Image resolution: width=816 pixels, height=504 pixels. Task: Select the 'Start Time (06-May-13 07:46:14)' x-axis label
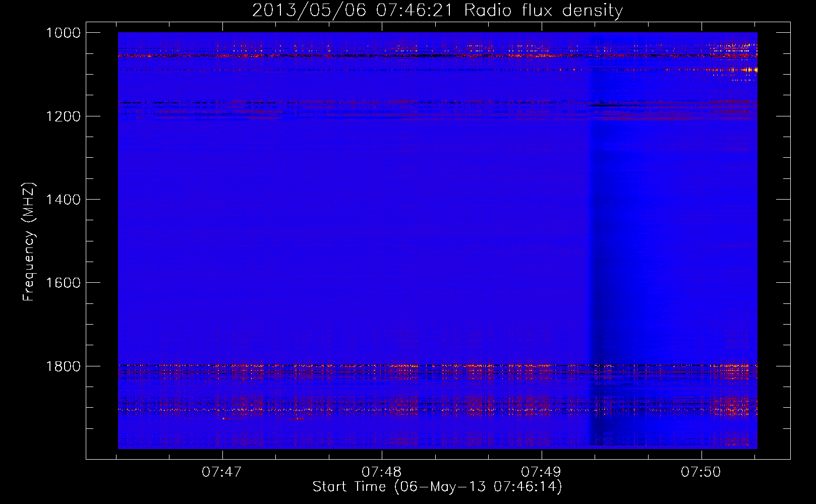point(437,487)
